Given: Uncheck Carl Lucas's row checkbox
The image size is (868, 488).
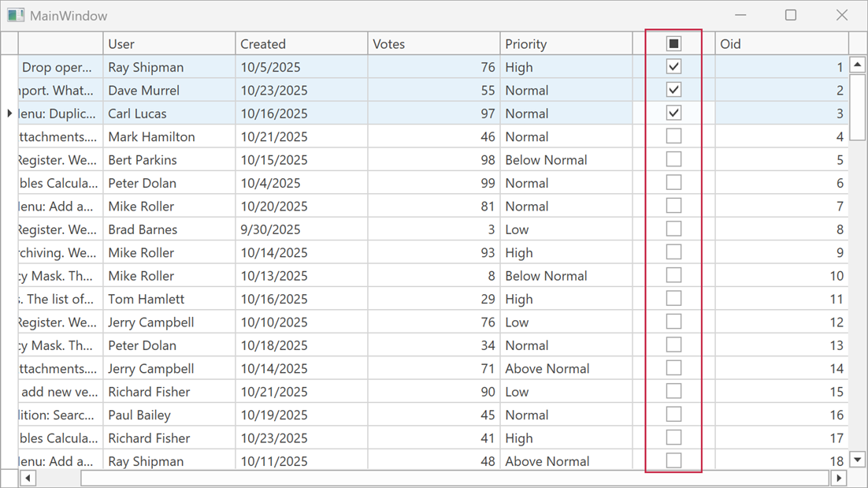Looking at the screenshot, I should click(673, 113).
